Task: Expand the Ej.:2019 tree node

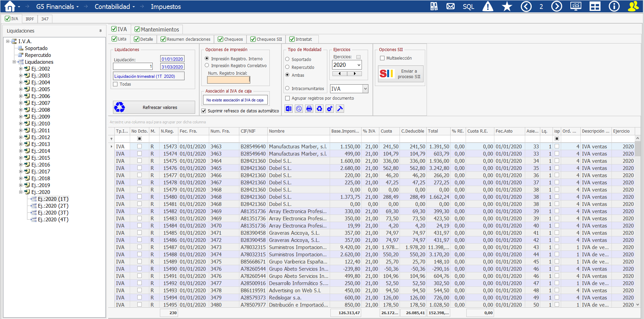Action: coord(21,185)
